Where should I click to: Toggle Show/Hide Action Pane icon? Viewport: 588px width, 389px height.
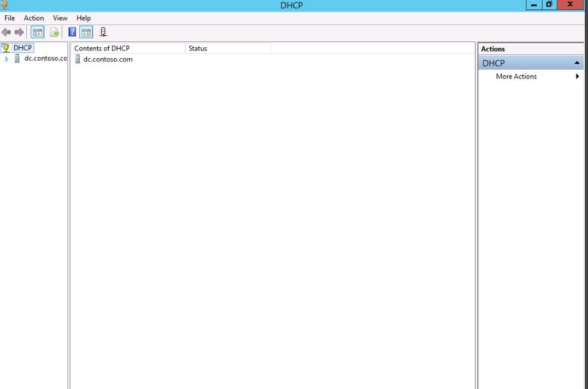tap(86, 32)
